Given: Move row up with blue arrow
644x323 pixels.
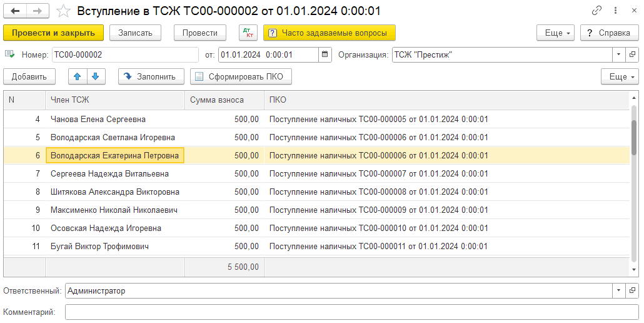Looking at the screenshot, I should tap(78, 76).
